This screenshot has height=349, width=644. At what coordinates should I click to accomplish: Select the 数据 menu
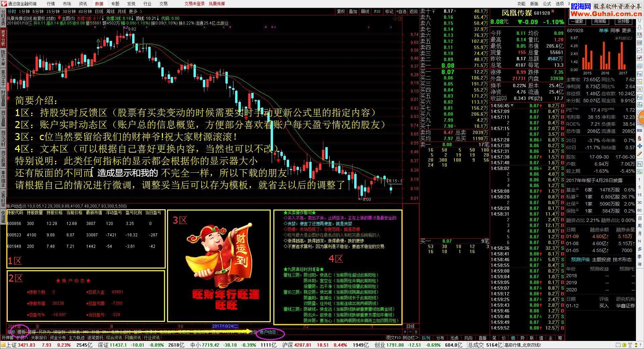click(x=99, y=4)
